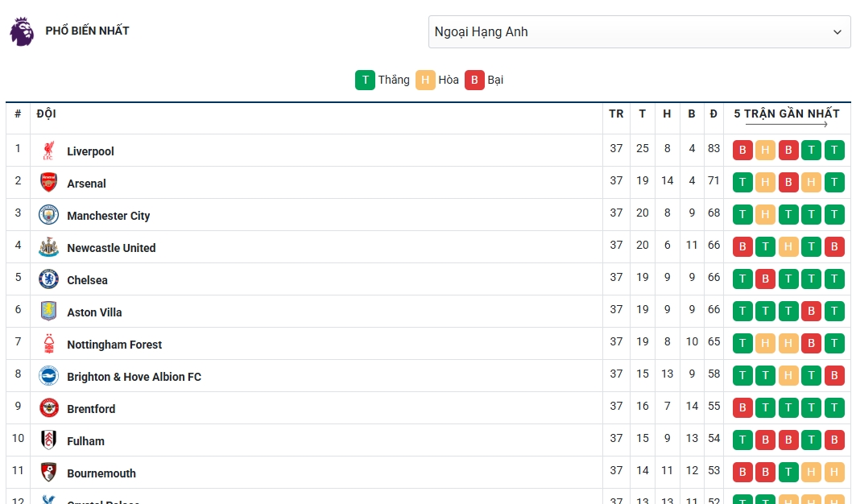Click the Brighton & Hove Albion crest

[48, 376]
